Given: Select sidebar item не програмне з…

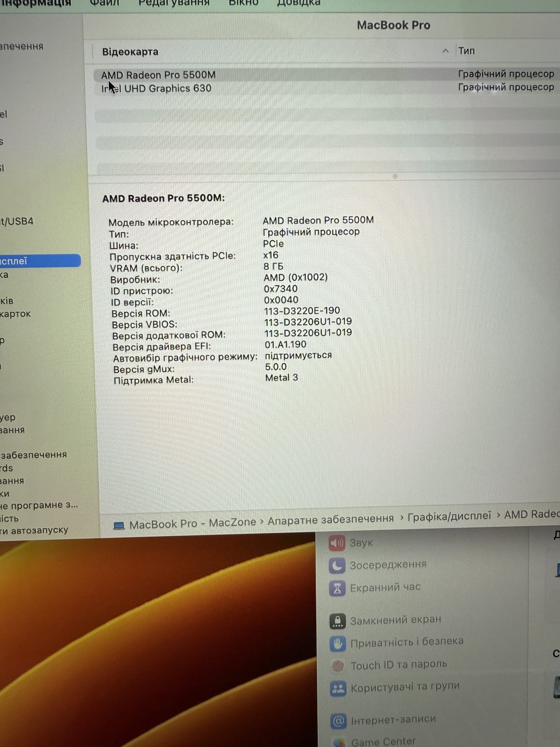Looking at the screenshot, I should pos(39,505).
